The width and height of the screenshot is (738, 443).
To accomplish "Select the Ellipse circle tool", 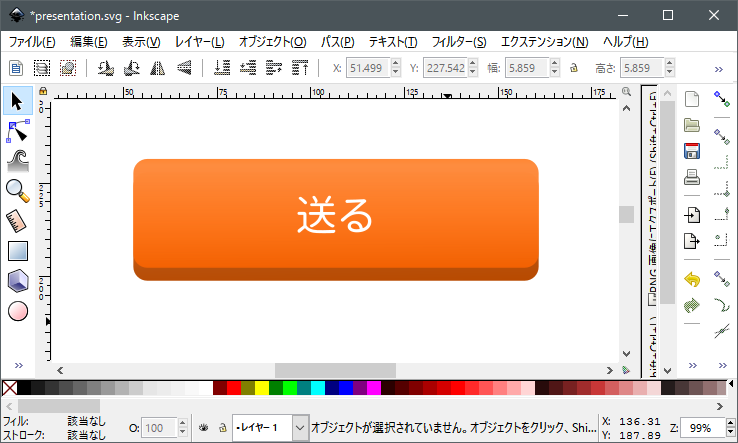I will (x=18, y=311).
